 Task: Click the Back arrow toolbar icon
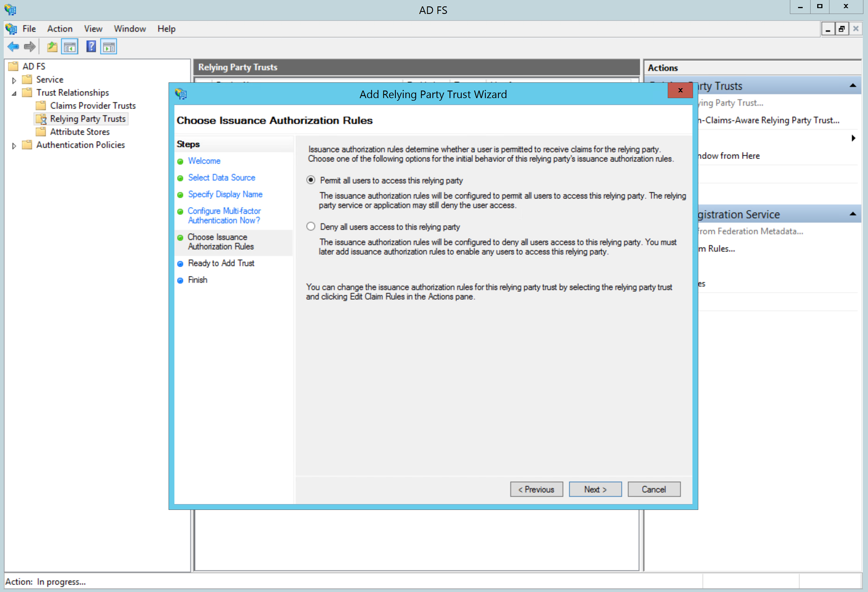point(13,47)
